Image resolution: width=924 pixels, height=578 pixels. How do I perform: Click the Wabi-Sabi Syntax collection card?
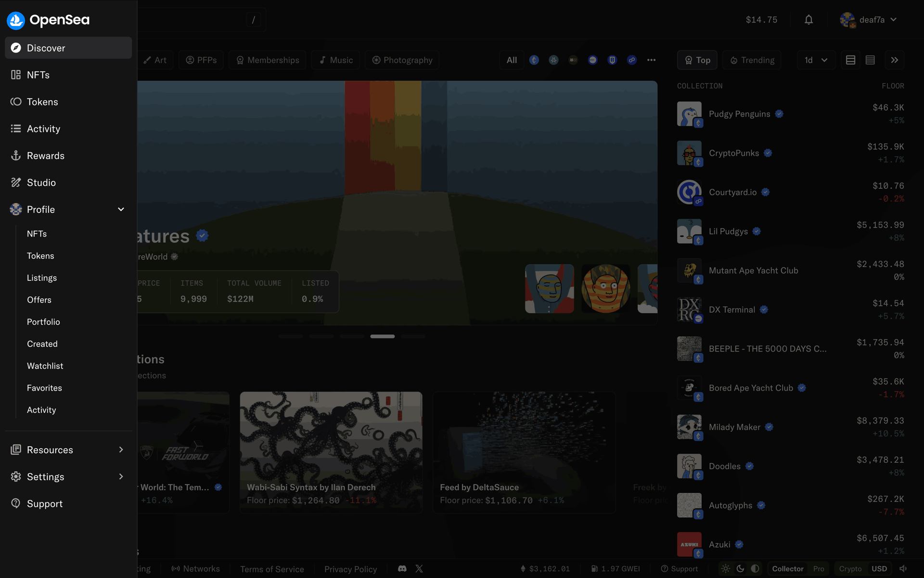(331, 452)
